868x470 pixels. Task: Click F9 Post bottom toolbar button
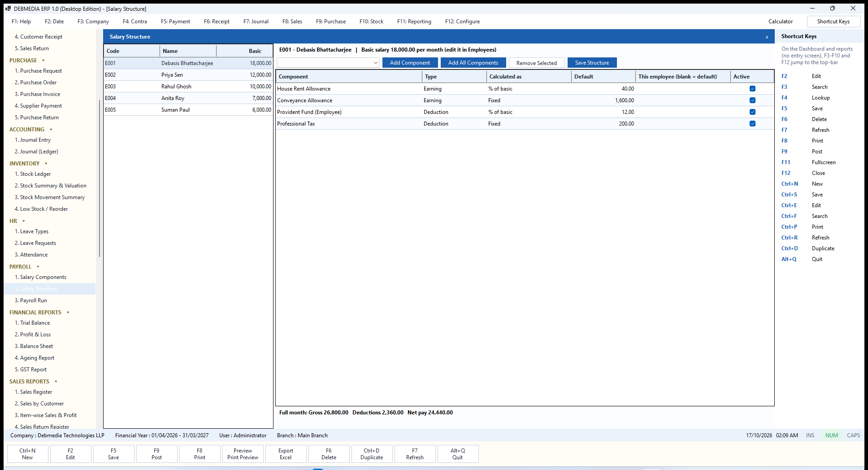pyautogui.click(x=156, y=454)
